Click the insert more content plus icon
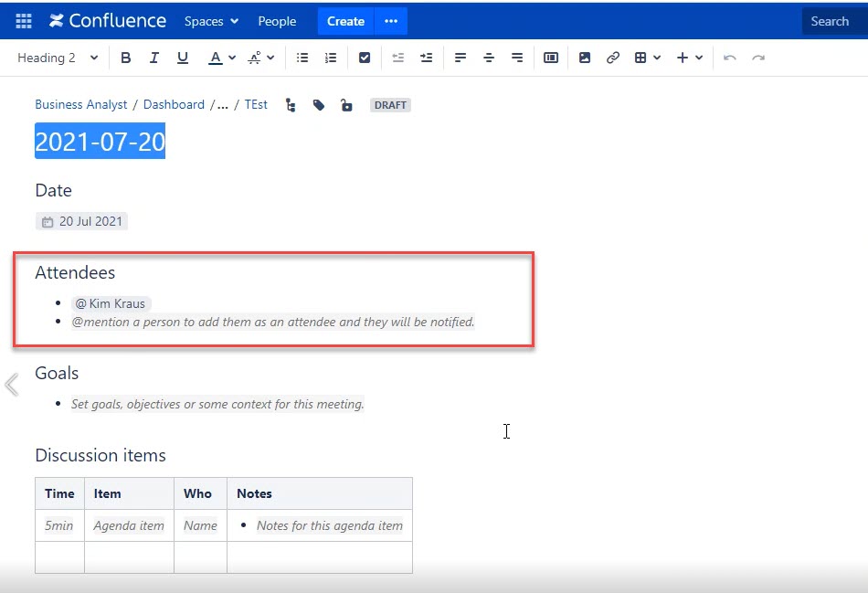868x593 pixels. click(683, 58)
